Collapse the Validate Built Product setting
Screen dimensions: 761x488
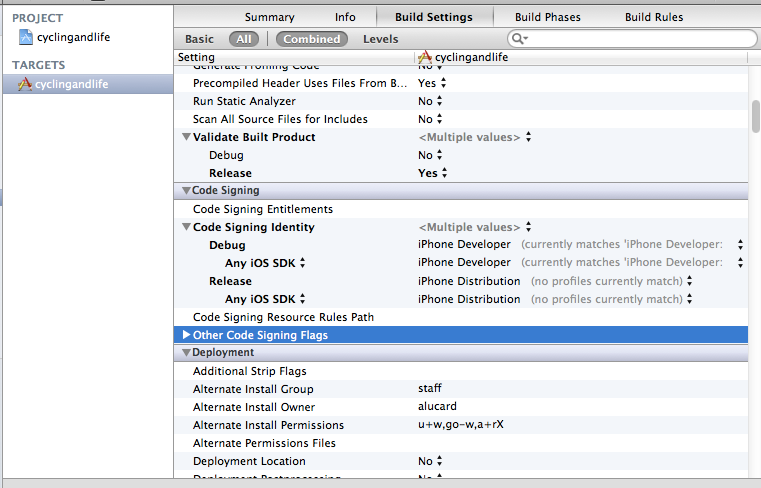(x=186, y=137)
